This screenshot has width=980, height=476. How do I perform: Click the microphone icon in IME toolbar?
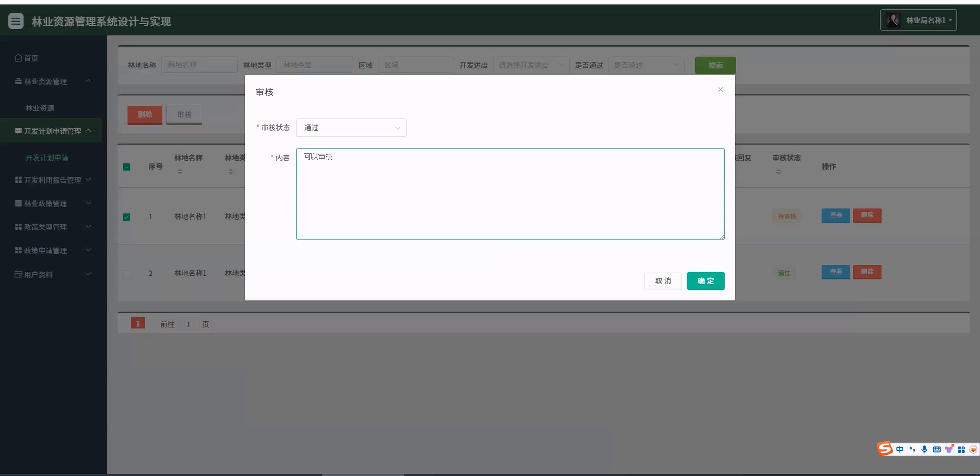[924, 449]
